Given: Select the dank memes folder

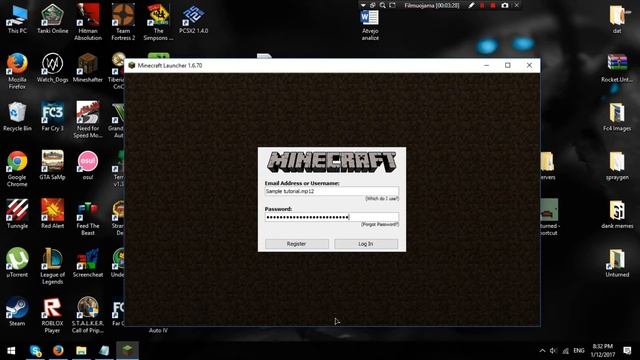Looking at the screenshot, I should coord(617,214).
